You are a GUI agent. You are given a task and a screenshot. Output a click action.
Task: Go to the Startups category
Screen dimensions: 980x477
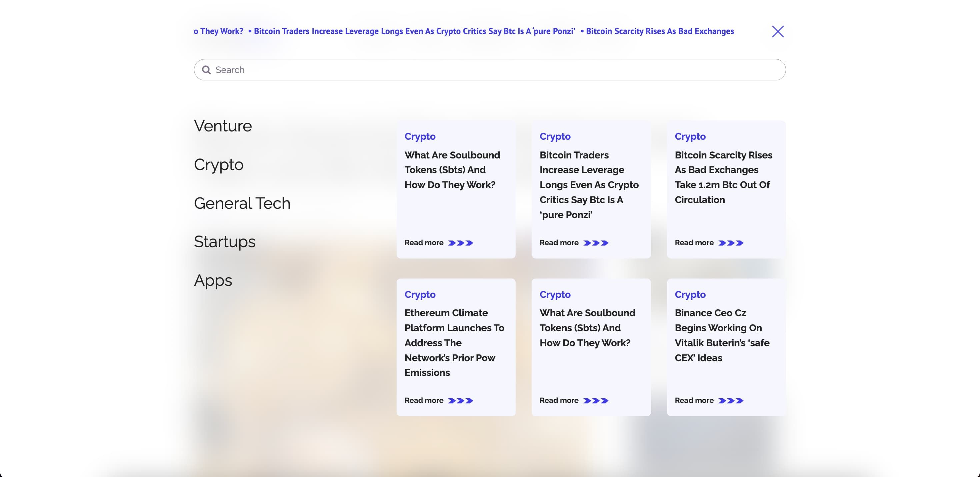tap(224, 242)
